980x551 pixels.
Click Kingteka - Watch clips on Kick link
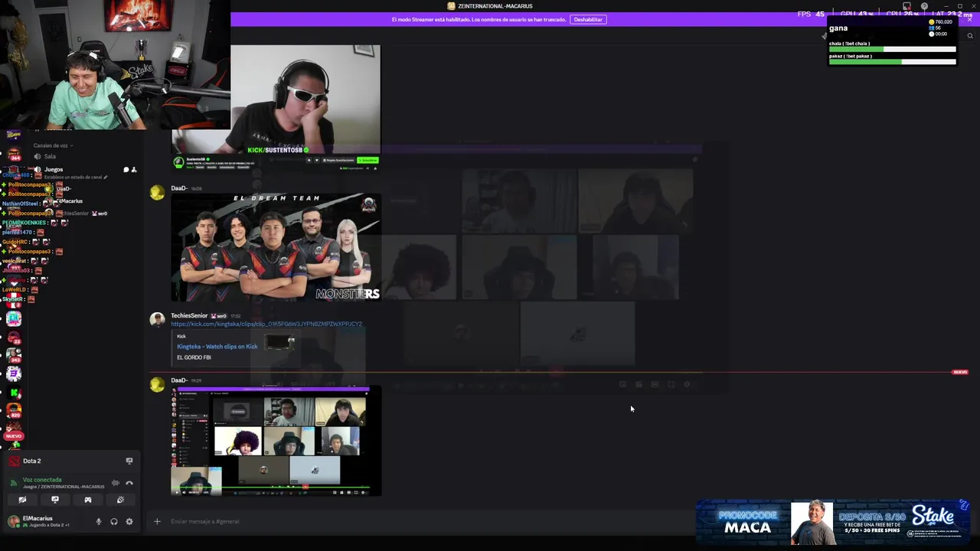(217, 347)
